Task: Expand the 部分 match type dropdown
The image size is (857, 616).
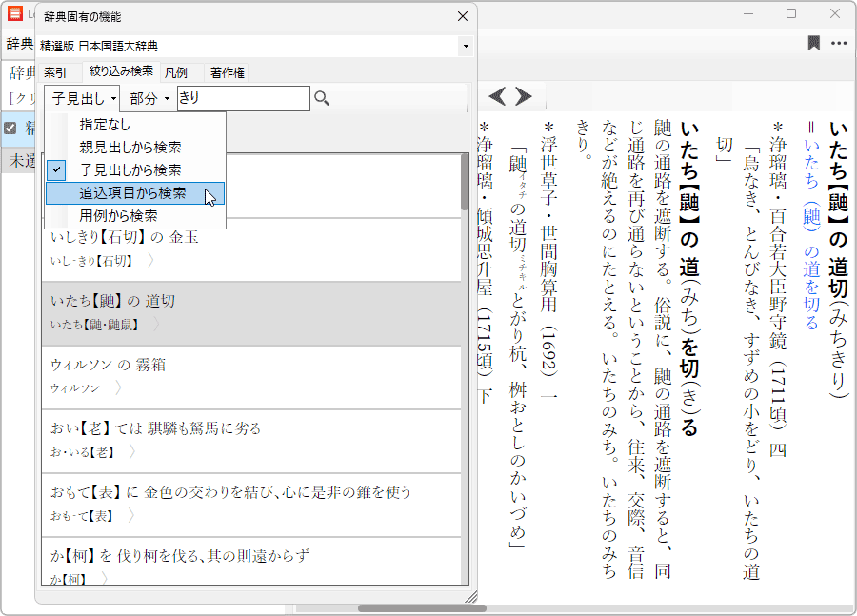Action: 149,98
